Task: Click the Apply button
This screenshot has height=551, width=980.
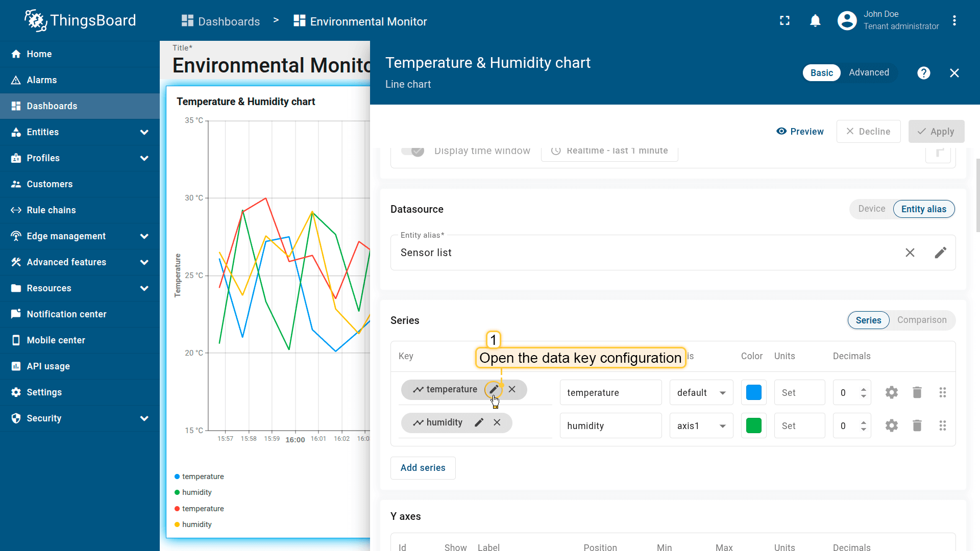Action: coord(936,132)
